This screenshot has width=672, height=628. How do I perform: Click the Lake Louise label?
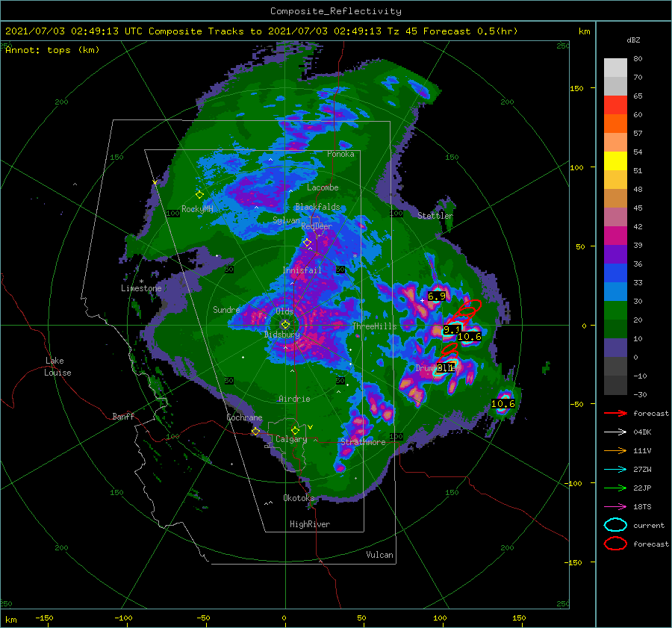tap(57, 367)
